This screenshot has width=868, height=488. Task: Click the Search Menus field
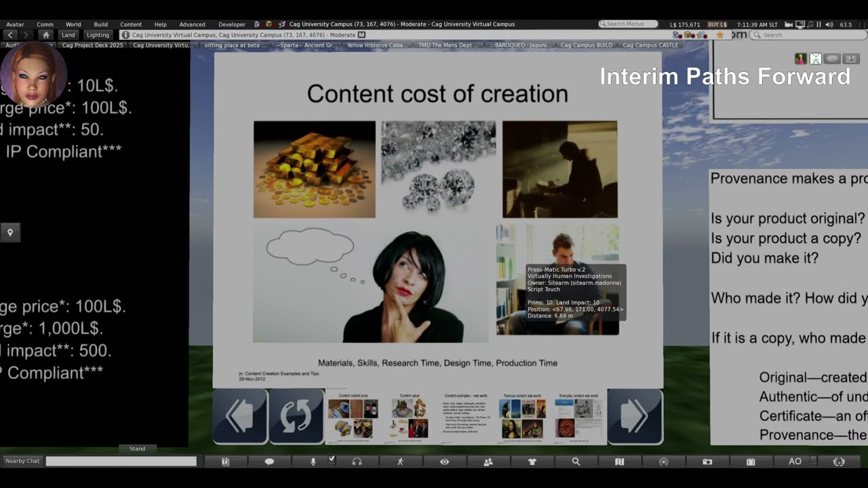tap(628, 24)
